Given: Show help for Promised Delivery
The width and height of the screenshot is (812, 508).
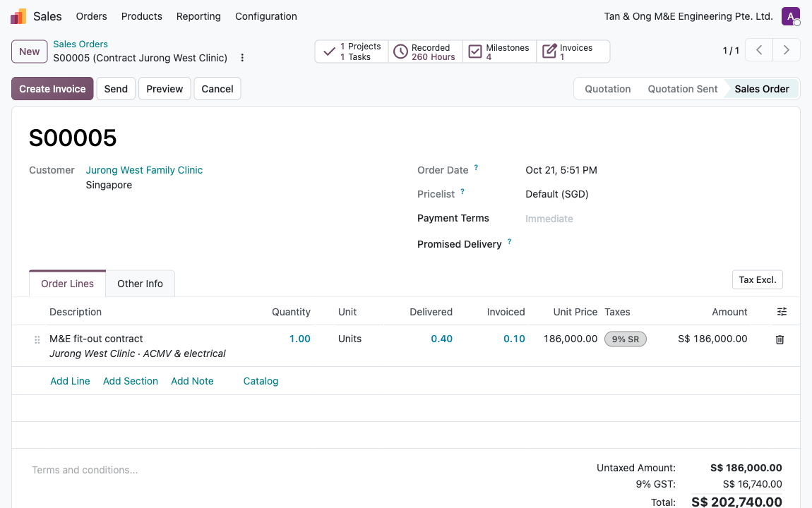Looking at the screenshot, I should coord(509,241).
